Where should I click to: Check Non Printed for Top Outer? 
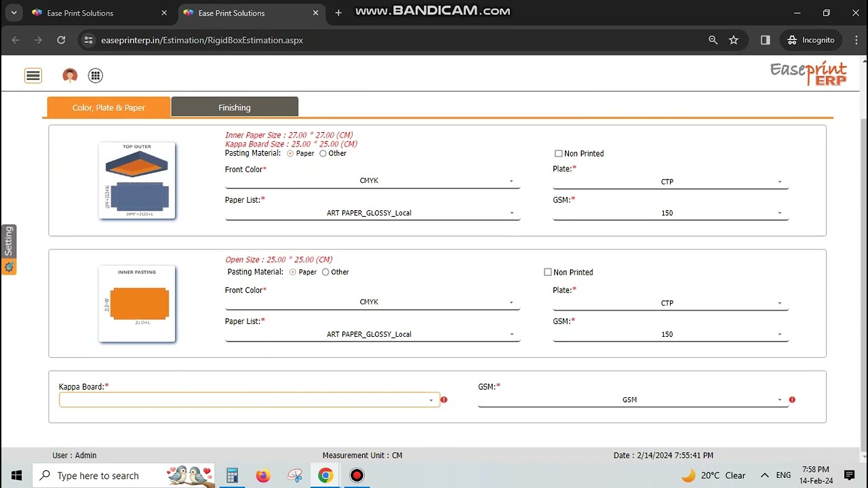coord(559,154)
